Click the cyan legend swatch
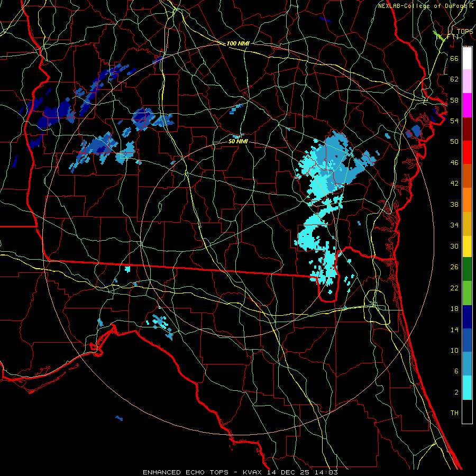476x476 pixels. coord(467,388)
